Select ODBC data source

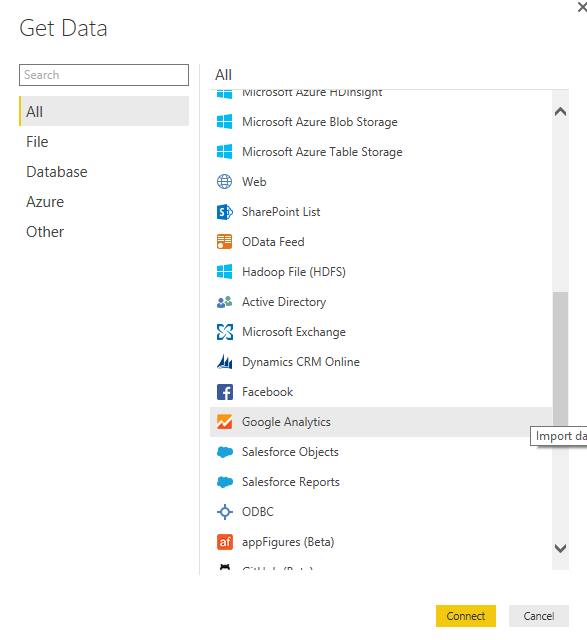(381, 512)
